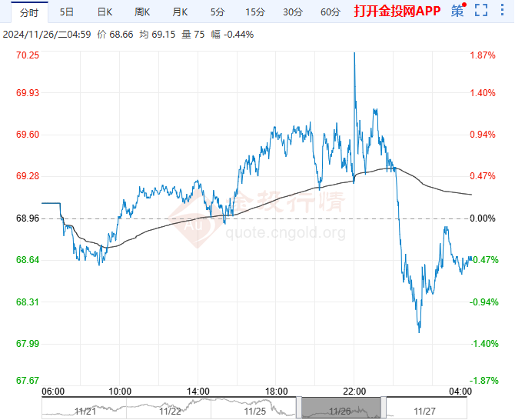515x420 pixels.
Task: Click the left handle of navigator selection
Action: [x=298, y=407]
